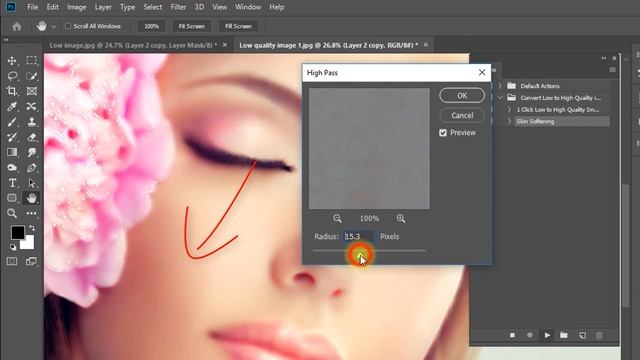The image size is (640, 360).
Task: Click Cancel in High Pass dialog
Action: click(x=462, y=115)
